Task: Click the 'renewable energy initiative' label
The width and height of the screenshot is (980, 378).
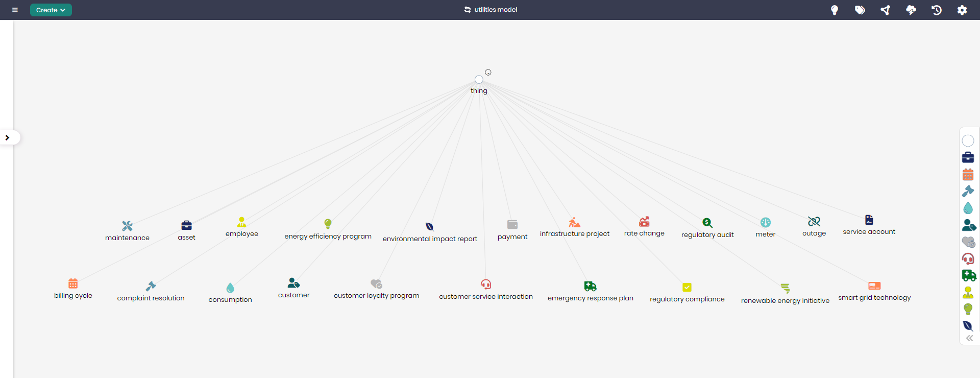Action: [786, 301]
